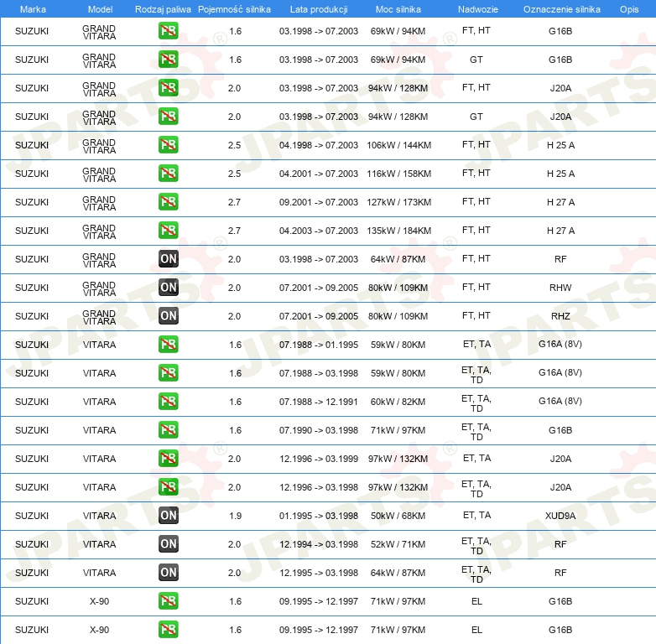
Task: Click the Nadwozie column header
Action: (x=478, y=9)
